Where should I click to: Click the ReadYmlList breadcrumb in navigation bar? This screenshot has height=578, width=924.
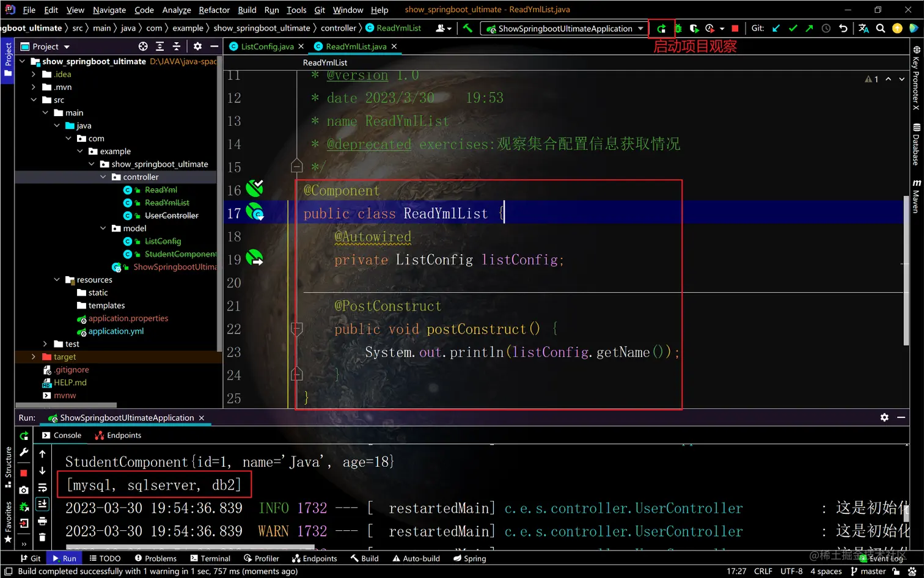(394, 28)
